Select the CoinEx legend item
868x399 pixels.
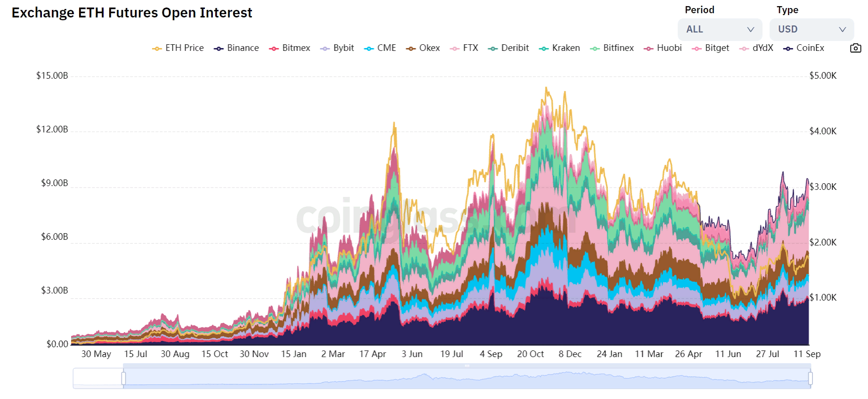[x=804, y=48]
